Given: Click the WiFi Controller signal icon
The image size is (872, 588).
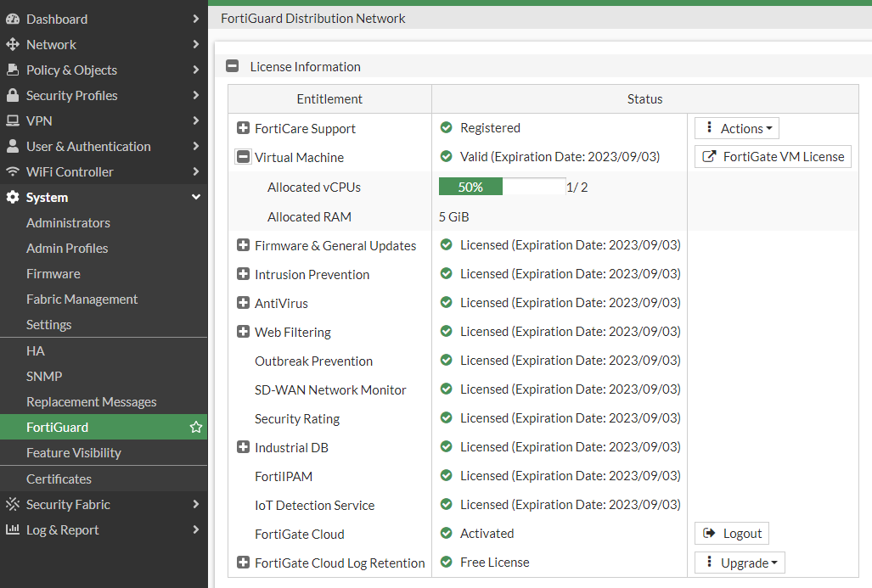Looking at the screenshot, I should click(12, 171).
